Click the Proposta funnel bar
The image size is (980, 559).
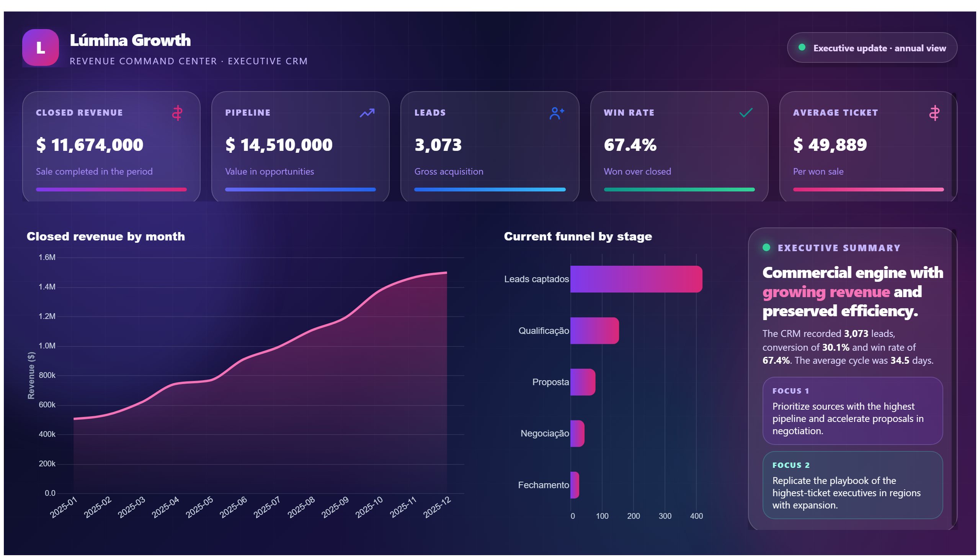[583, 382]
